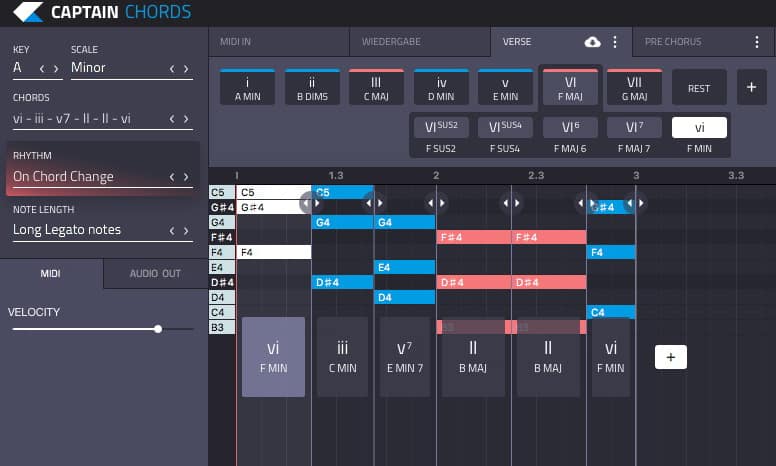Add a new chord after the last F MIN block

(670, 357)
